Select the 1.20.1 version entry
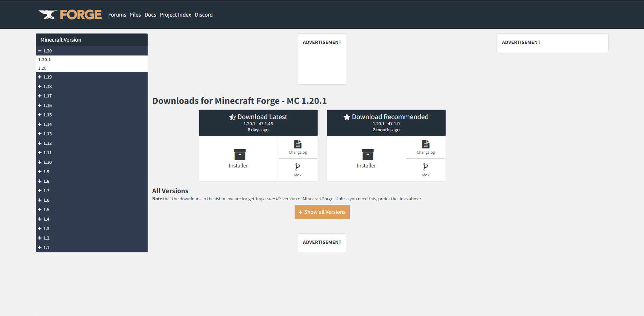Image resolution: width=644 pixels, height=316 pixels. click(44, 60)
